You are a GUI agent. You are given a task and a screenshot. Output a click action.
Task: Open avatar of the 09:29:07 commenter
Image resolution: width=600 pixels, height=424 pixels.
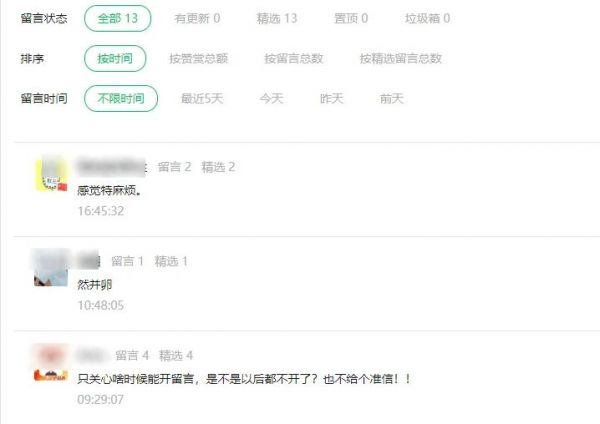51,363
